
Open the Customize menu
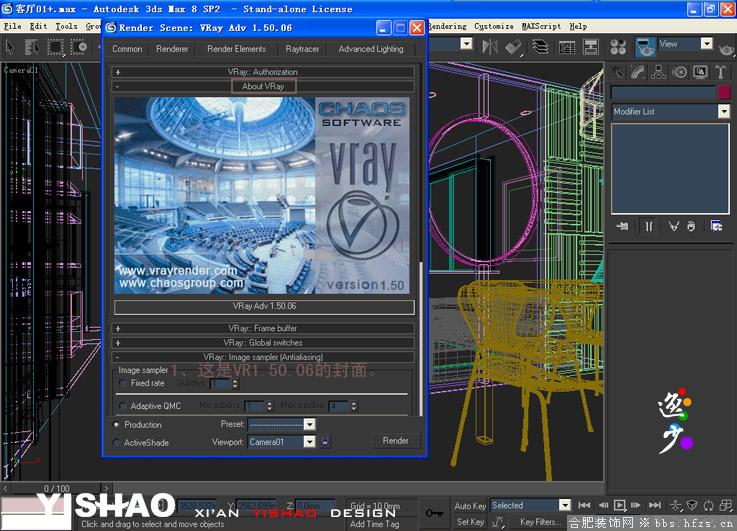click(494, 26)
